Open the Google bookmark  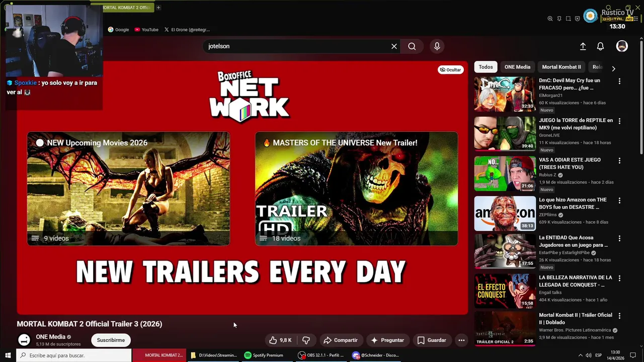click(x=118, y=30)
